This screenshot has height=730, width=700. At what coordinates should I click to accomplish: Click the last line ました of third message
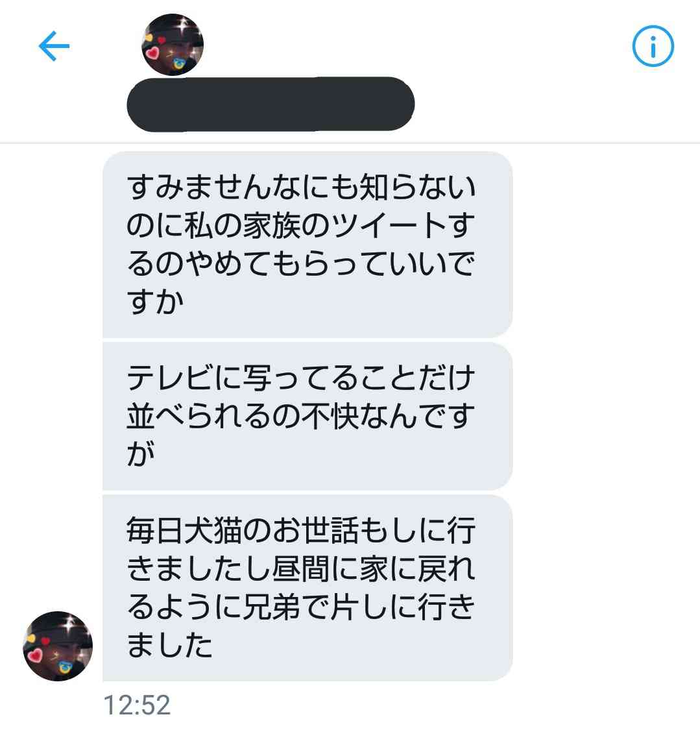tap(170, 645)
